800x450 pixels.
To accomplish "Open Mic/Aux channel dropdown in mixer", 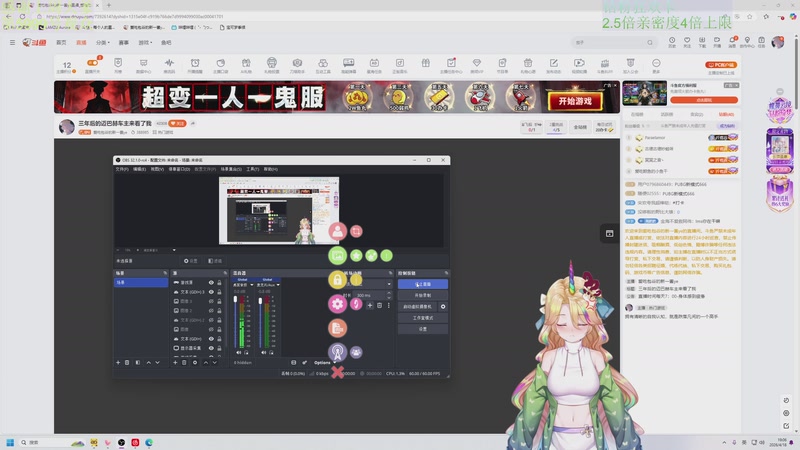I will (x=278, y=285).
